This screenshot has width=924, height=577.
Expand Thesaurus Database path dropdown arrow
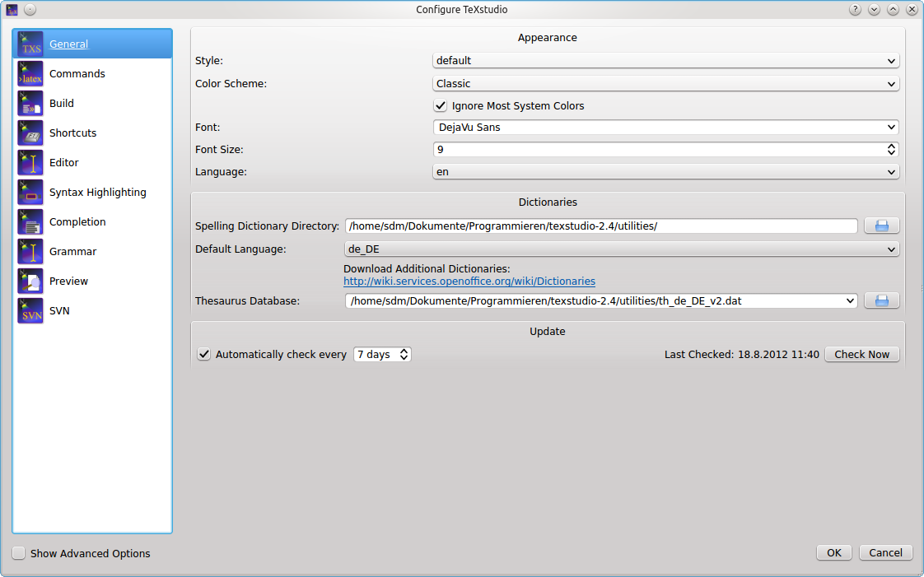click(x=850, y=301)
